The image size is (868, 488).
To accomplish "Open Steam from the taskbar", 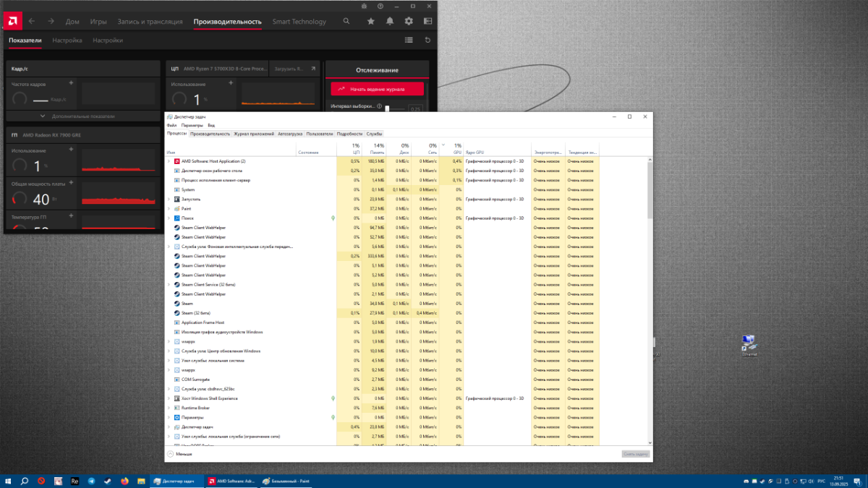I will [108, 481].
